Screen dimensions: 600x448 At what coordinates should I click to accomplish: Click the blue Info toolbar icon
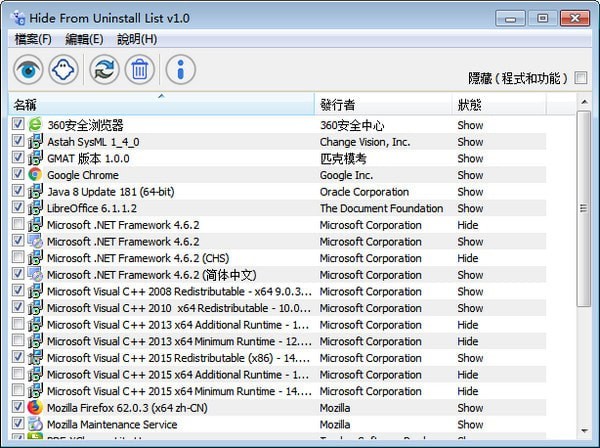(x=180, y=69)
